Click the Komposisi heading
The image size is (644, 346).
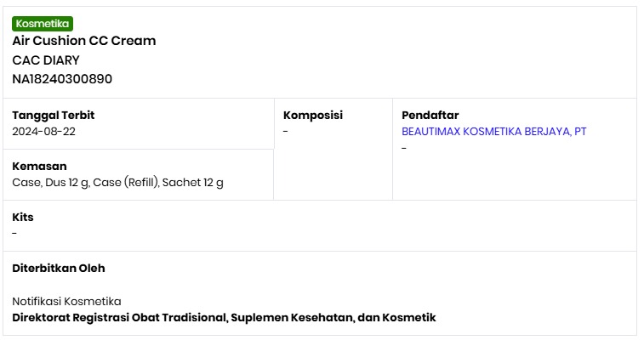click(x=312, y=116)
